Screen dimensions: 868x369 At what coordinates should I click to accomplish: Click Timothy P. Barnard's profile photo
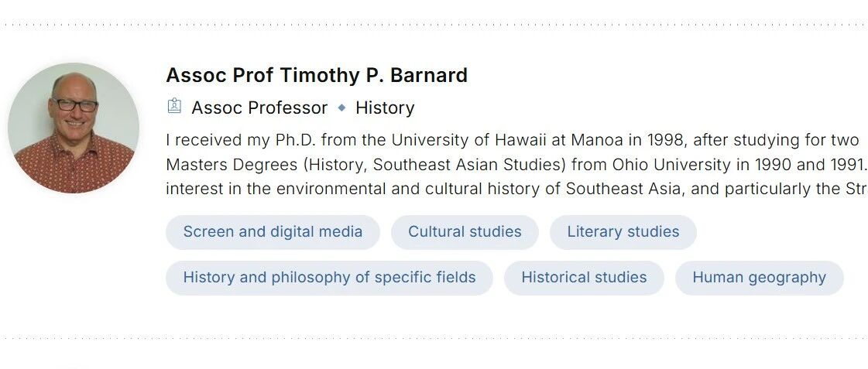pyautogui.click(x=74, y=128)
